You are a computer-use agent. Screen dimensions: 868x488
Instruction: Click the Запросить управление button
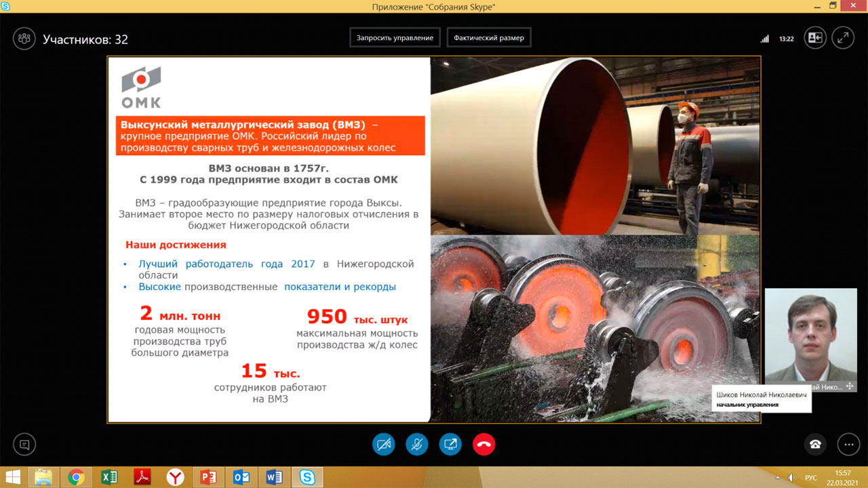[395, 38]
